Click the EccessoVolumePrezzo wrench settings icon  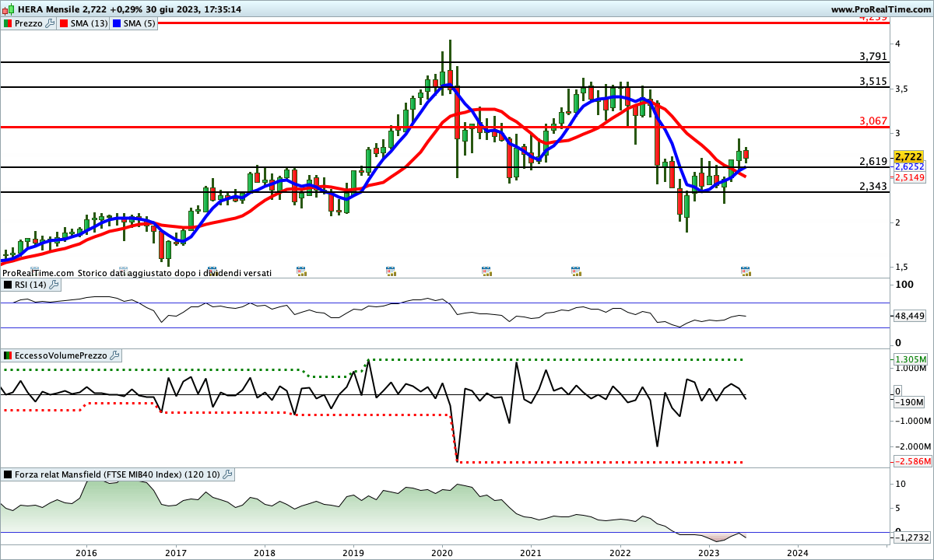[x=114, y=355]
